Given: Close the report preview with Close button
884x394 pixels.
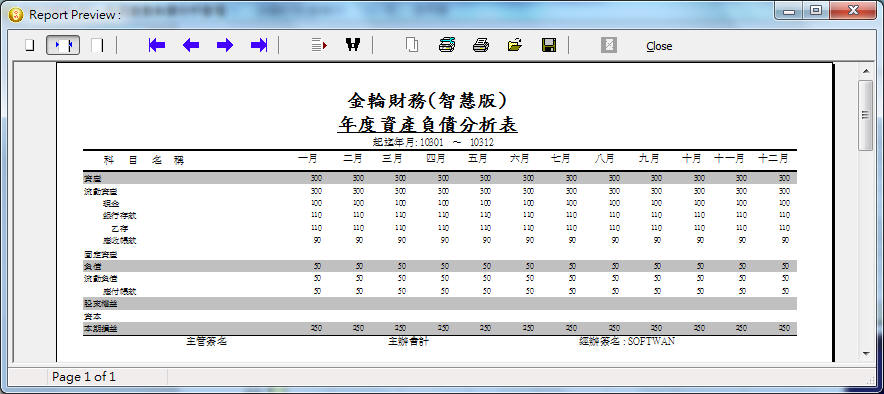Looking at the screenshot, I should (x=659, y=46).
